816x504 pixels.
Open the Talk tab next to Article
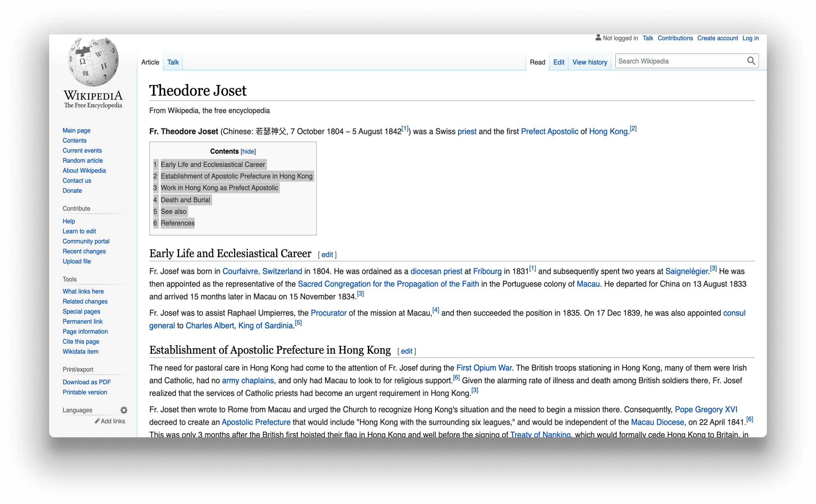click(x=173, y=62)
